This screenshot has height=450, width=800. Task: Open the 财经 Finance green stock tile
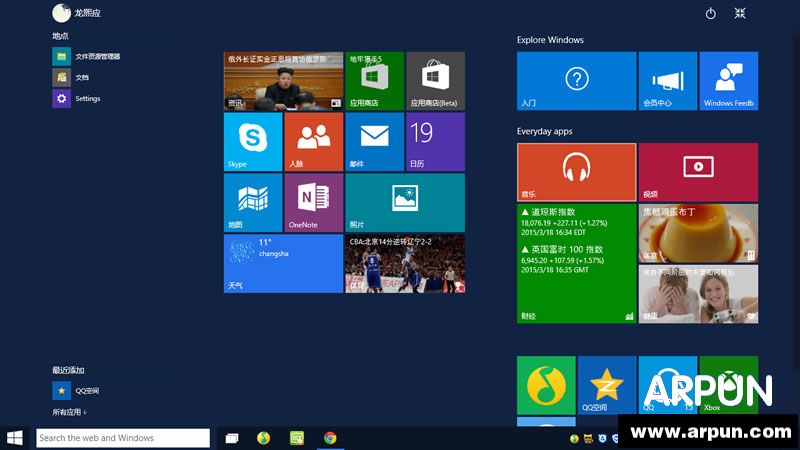coord(577,263)
